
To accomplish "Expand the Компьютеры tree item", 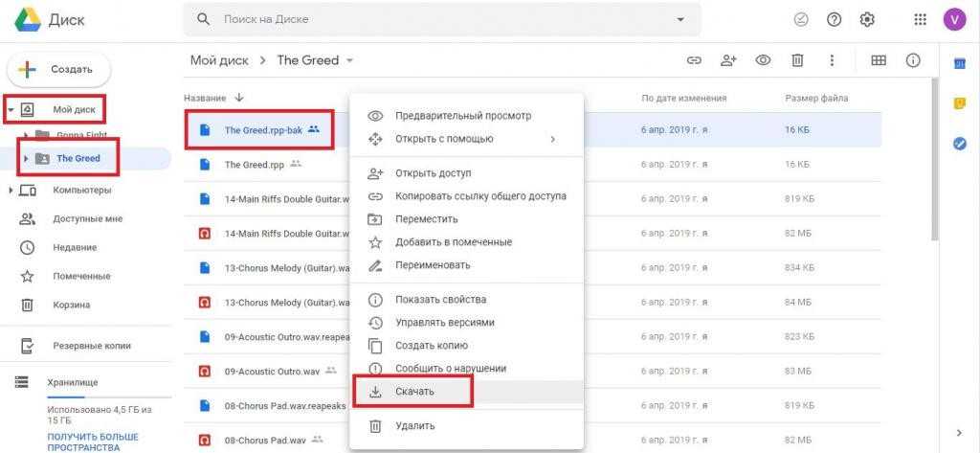I will 11,190.
